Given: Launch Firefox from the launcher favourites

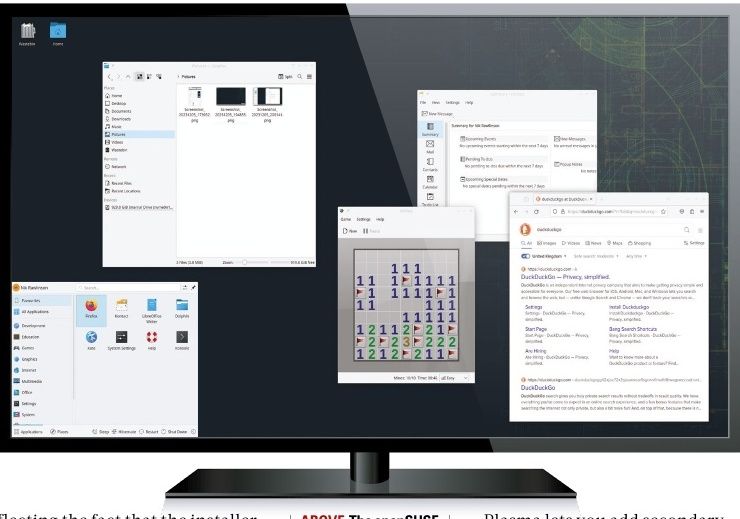Looking at the screenshot, I should [91, 309].
